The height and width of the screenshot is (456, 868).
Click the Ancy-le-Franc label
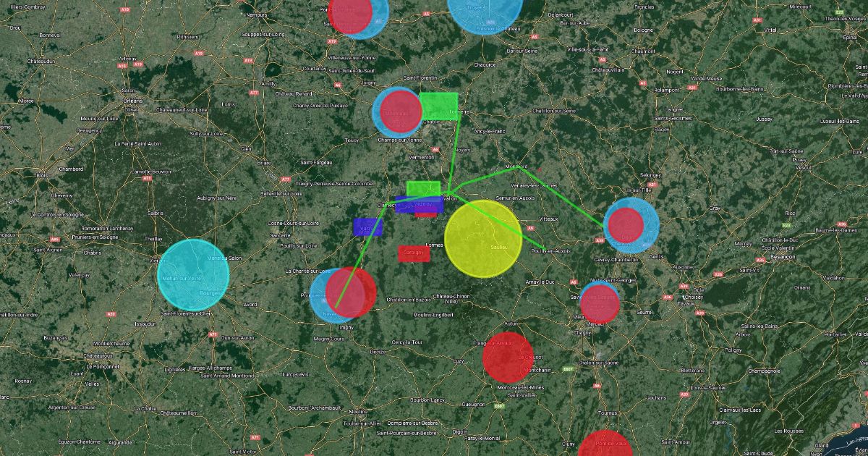[490, 131]
